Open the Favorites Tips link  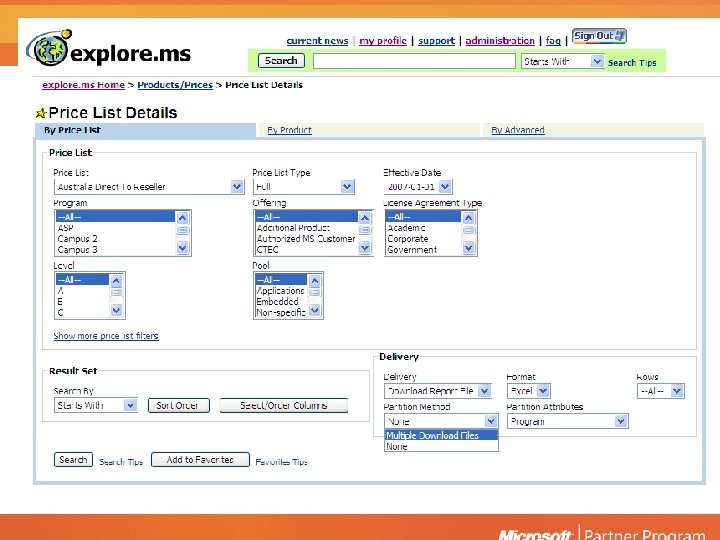(x=281, y=462)
